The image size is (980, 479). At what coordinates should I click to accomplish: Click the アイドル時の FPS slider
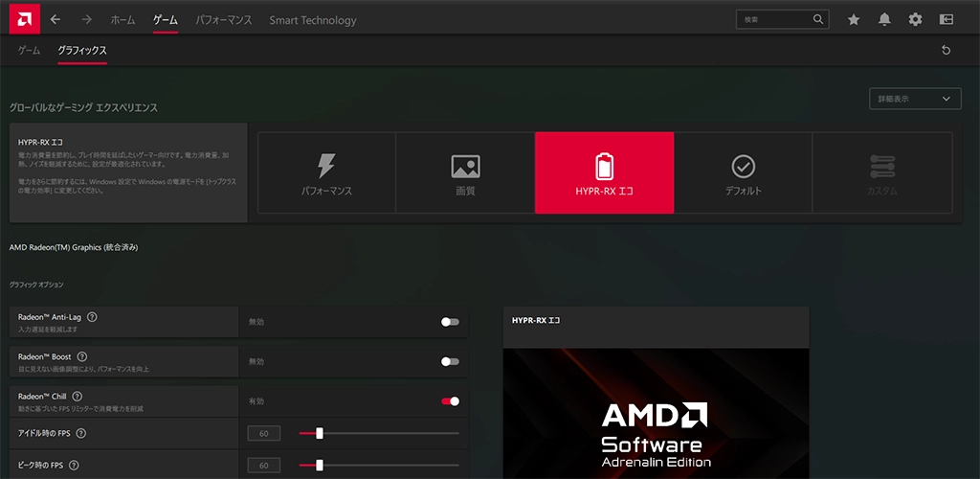379,433
